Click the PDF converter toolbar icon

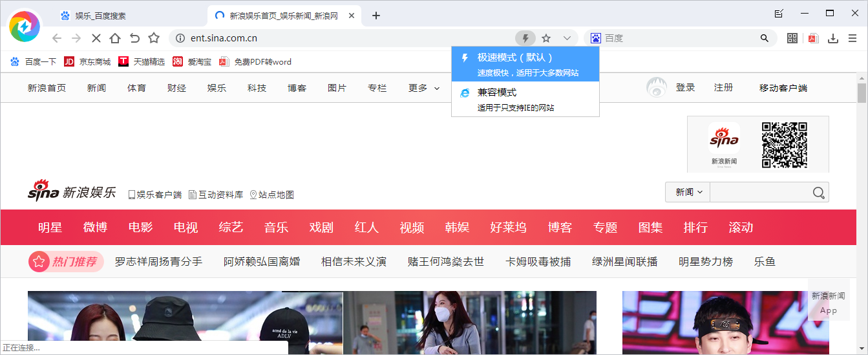(x=813, y=38)
